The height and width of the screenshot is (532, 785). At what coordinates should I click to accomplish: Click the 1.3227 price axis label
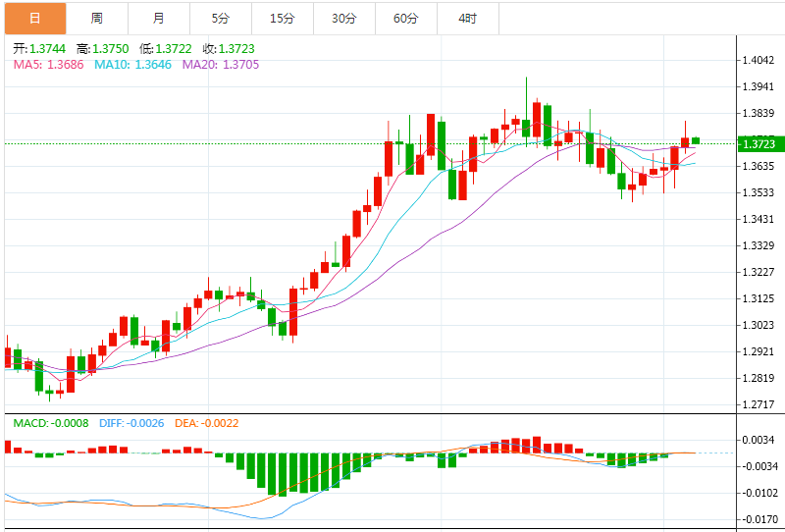coord(759,273)
